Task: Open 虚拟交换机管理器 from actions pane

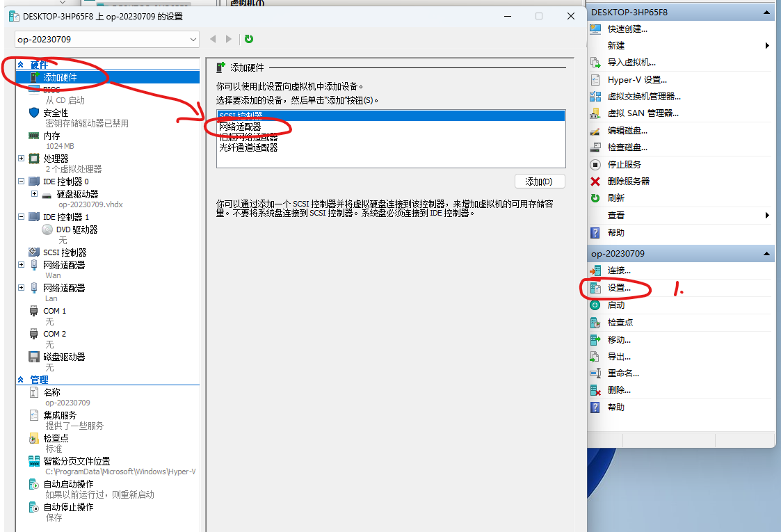Action: 643,97
